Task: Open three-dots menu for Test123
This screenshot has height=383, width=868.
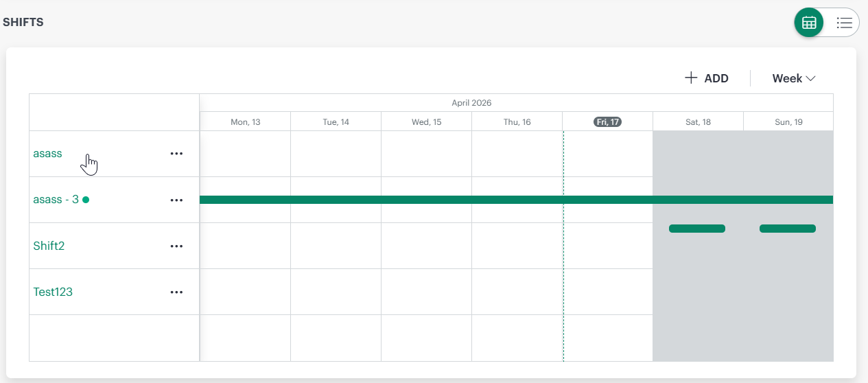Action: (x=176, y=292)
